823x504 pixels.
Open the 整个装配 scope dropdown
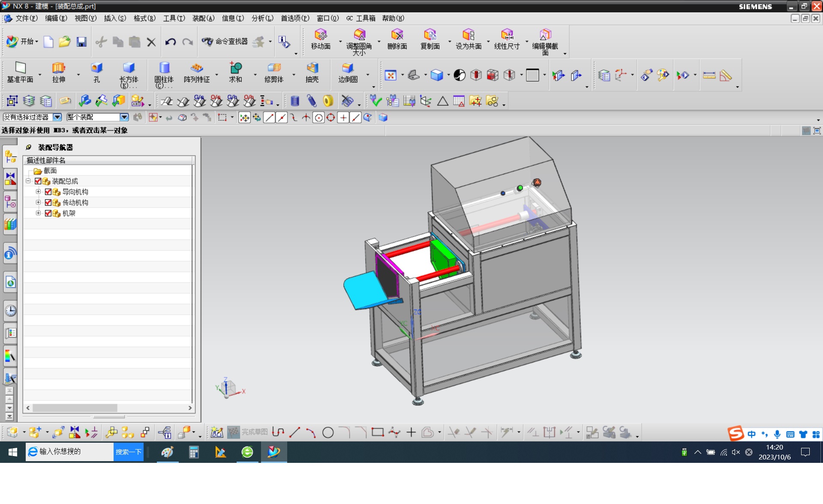[x=124, y=117]
